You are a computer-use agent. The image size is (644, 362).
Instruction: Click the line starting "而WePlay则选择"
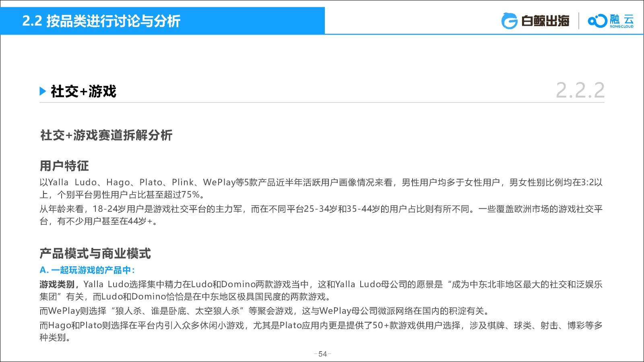pos(265,311)
